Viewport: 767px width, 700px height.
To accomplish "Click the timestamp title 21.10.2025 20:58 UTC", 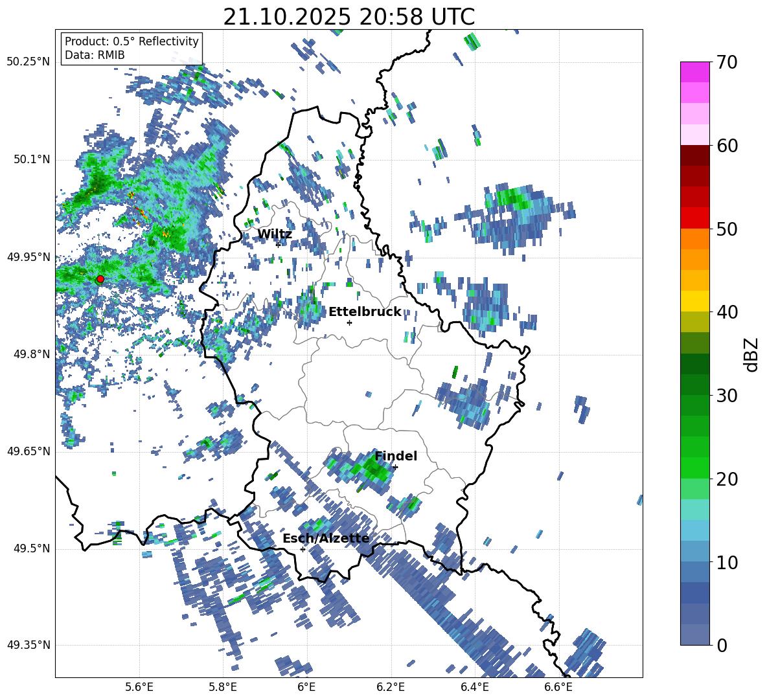I will [x=349, y=17].
